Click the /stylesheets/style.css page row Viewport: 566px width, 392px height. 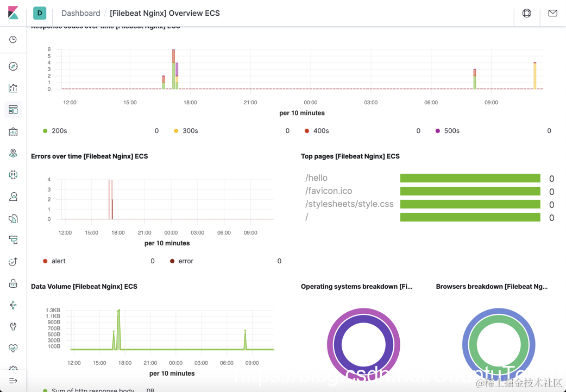[x=430, y=204]
